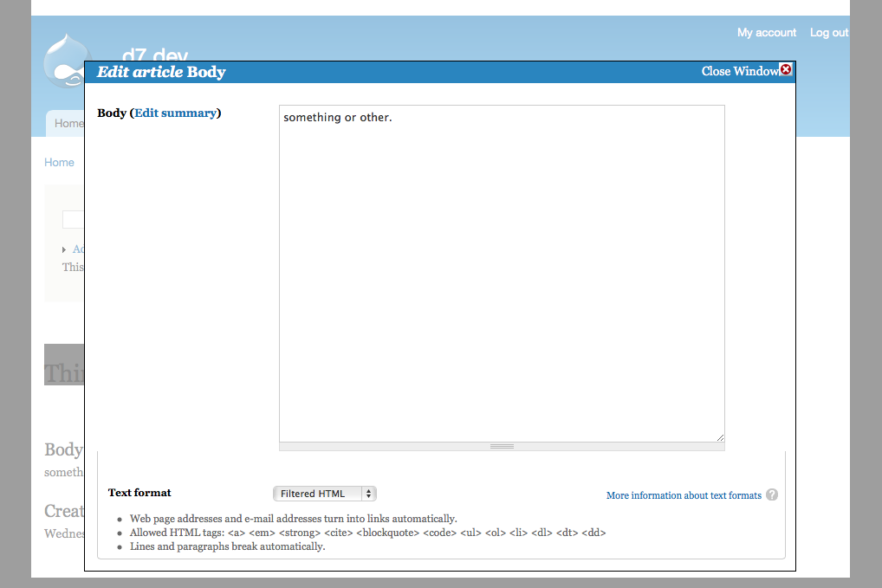Image resolution: width=882 pixels, height=588 pixels.
Task: Click the grippie bar below the Body textarea
Action: click(502, 445)
